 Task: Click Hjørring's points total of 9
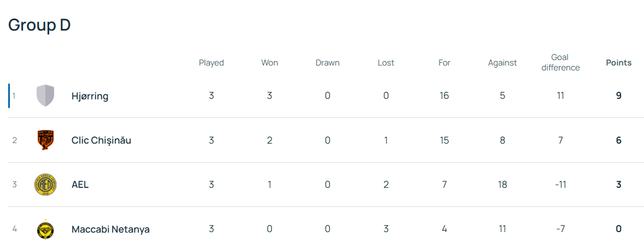point(618,96)
